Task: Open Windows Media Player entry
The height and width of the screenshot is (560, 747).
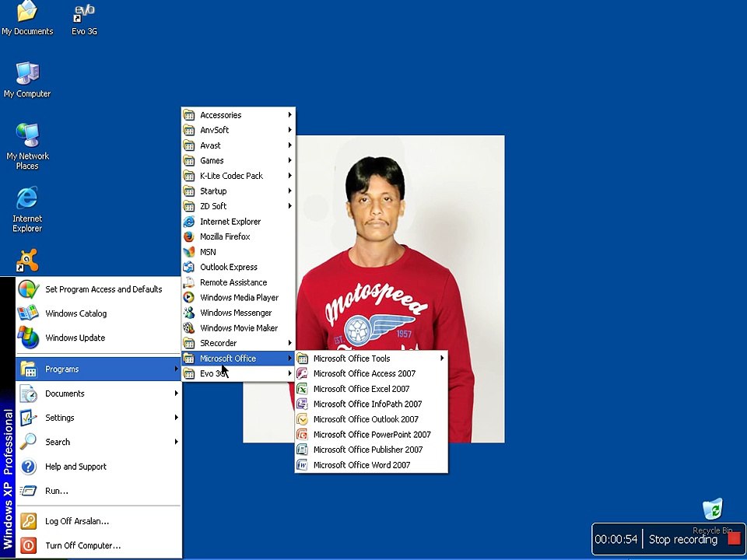Action: pyautogui.click(x=238, y=298)
